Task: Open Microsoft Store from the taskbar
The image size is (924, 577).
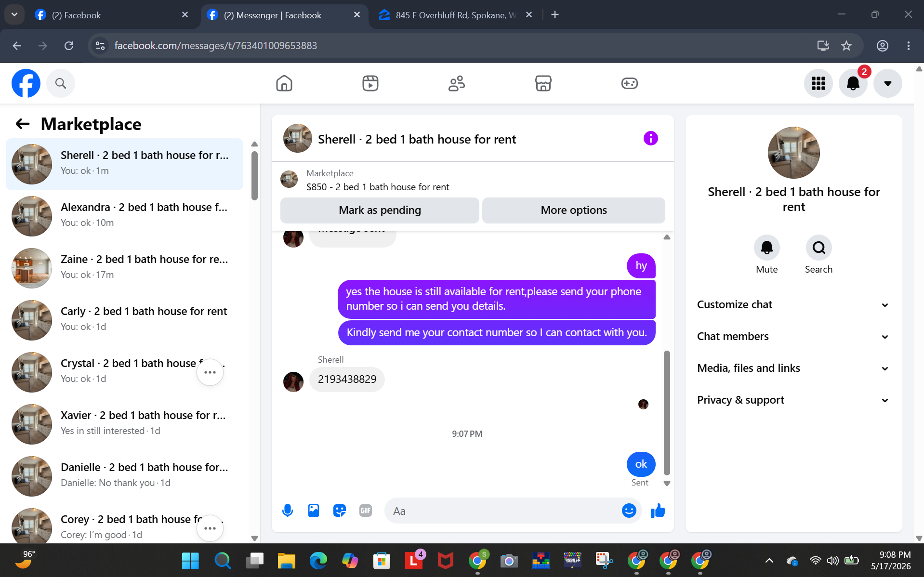Action: [382, 561]
